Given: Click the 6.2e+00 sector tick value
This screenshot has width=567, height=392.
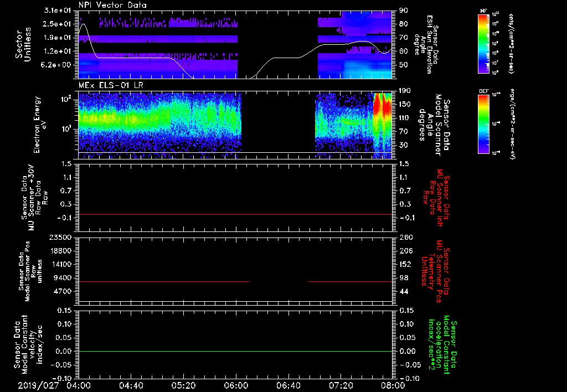Looking at the screenshot, I should pos(57,65).
